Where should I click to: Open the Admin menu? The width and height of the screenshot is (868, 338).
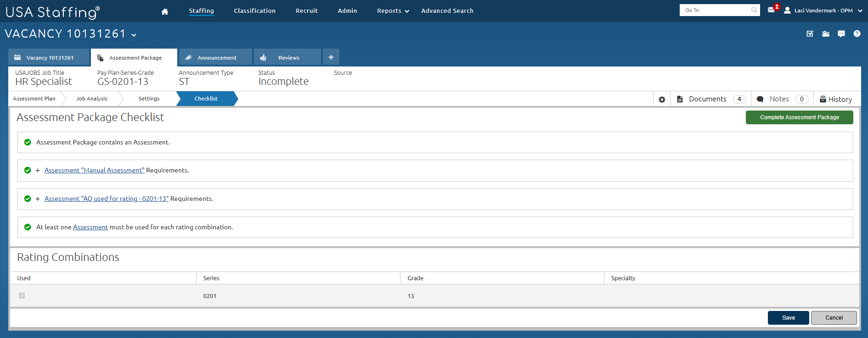[347, 11]
